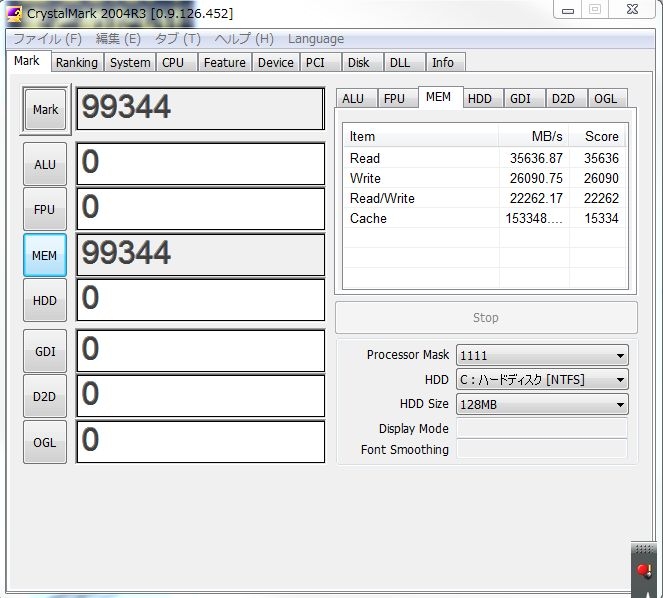Image resolution: width=663 pixels, height=598 pixels.
Task: Run the OGL benchmark button
Action: (x=45, y=441)
